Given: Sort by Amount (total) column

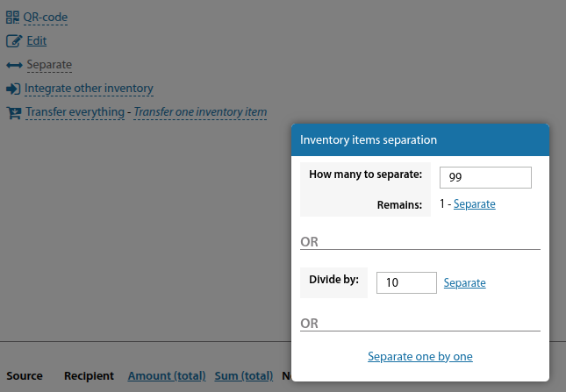Looking at the screenshot, I should click(x=167, y=376).
